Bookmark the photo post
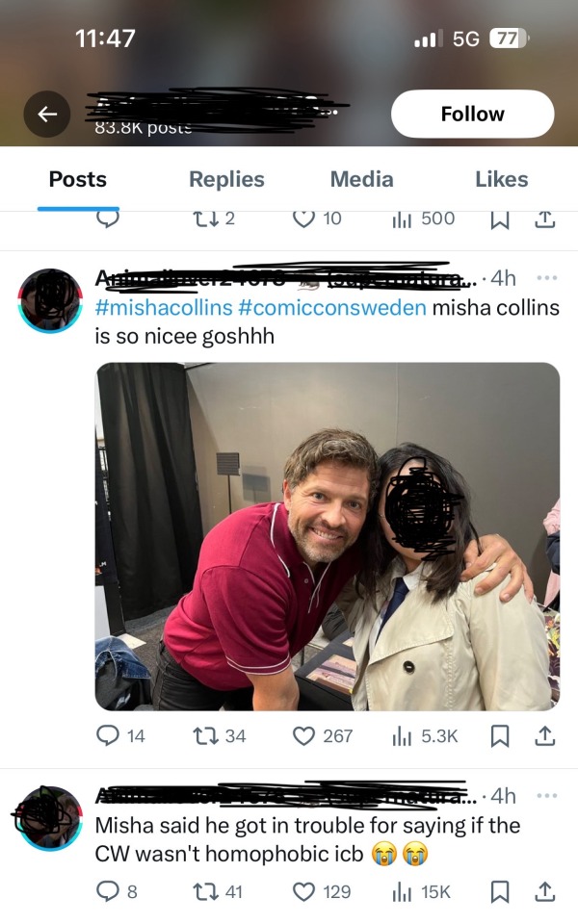 500,736
